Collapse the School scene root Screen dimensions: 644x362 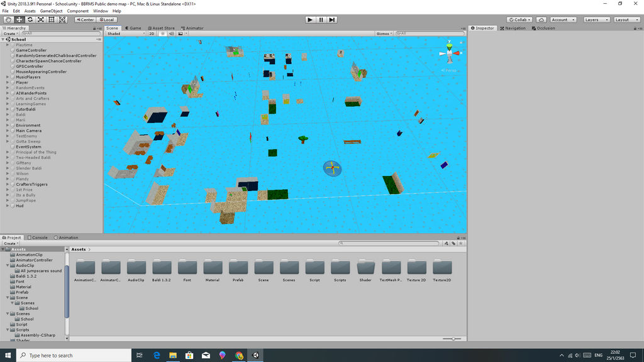pyautogui.click(x=3, y=40)
